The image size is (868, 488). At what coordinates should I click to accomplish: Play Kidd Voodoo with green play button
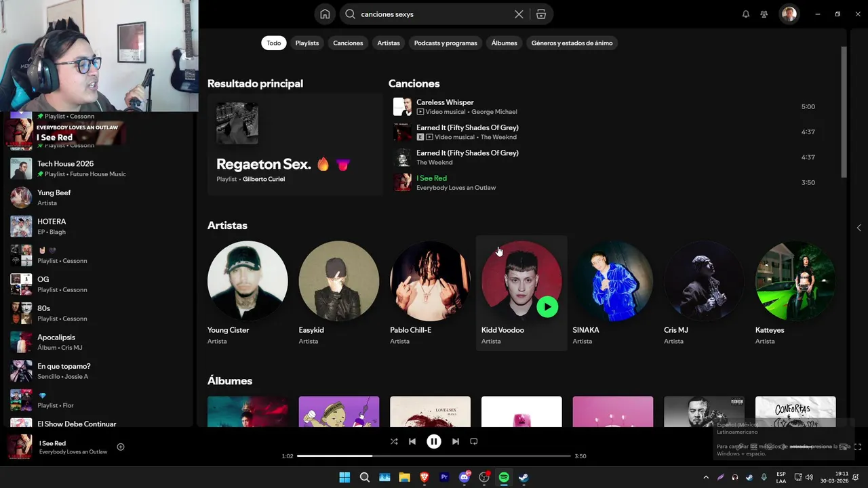547,307
